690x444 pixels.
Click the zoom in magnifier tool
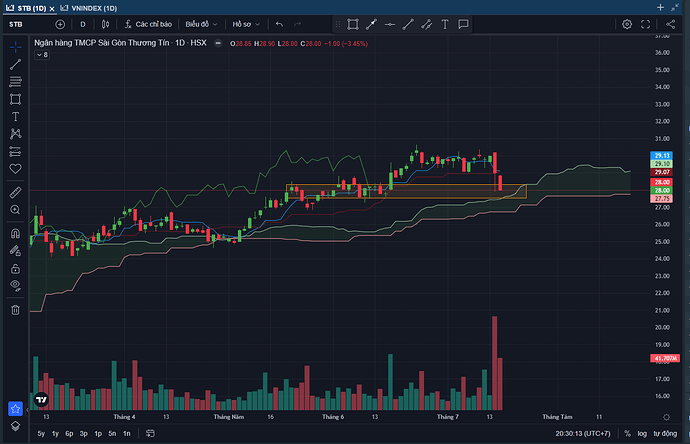(15, 209)
